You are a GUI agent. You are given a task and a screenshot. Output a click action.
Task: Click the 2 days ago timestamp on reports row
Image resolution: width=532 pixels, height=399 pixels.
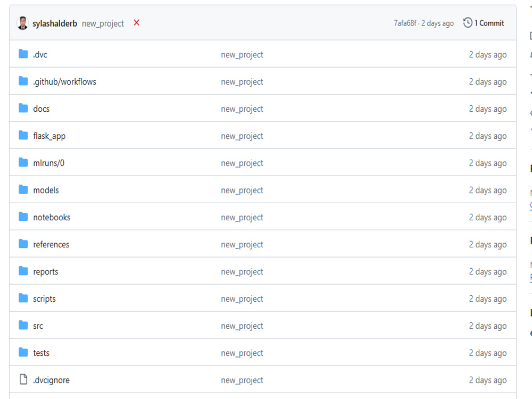coord(487,271)
